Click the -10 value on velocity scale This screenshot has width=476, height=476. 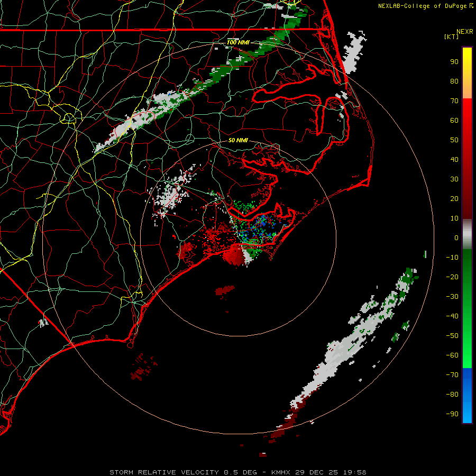452,258
